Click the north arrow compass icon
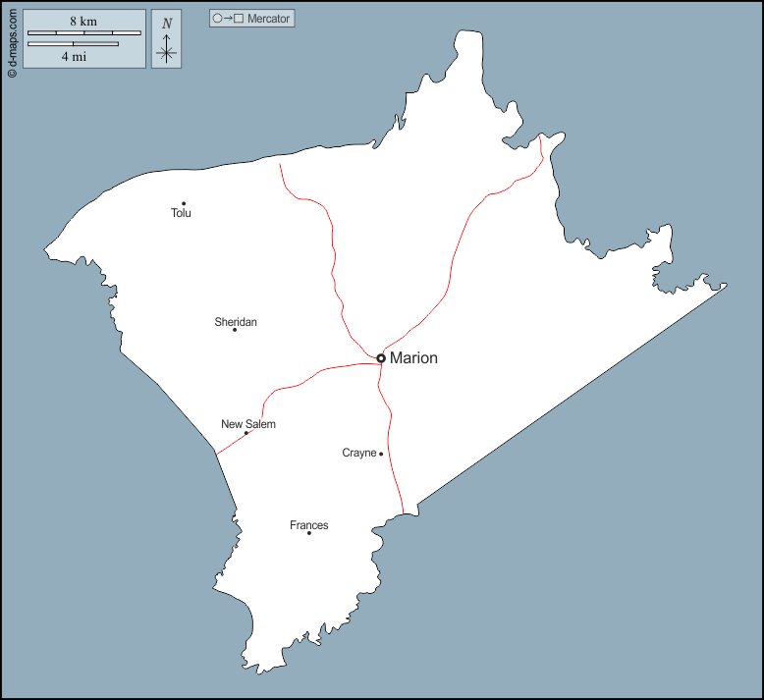 point(167,52)
